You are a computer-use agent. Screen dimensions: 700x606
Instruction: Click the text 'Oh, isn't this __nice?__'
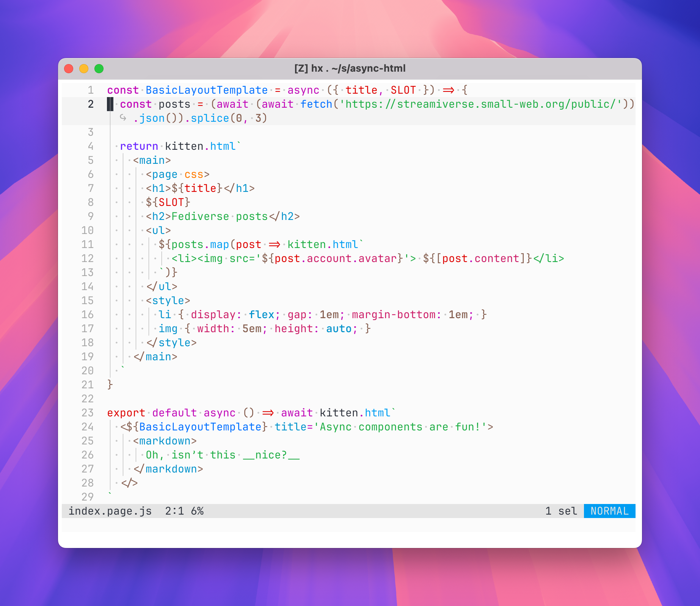223,455
